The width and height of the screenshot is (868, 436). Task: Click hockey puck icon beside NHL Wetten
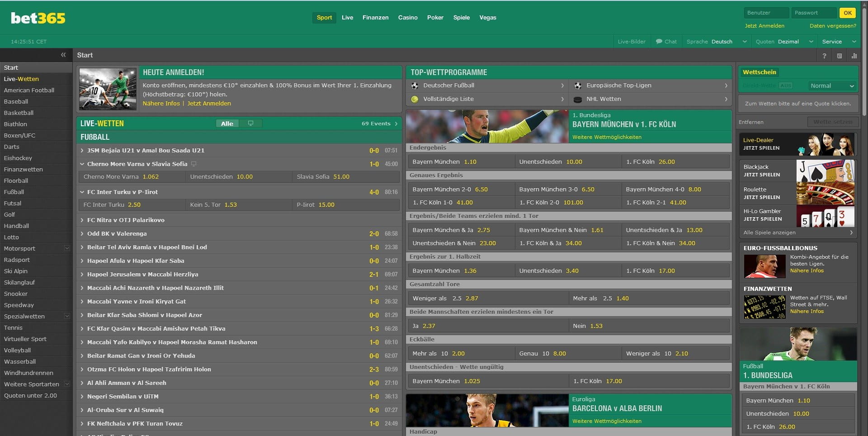577,100
